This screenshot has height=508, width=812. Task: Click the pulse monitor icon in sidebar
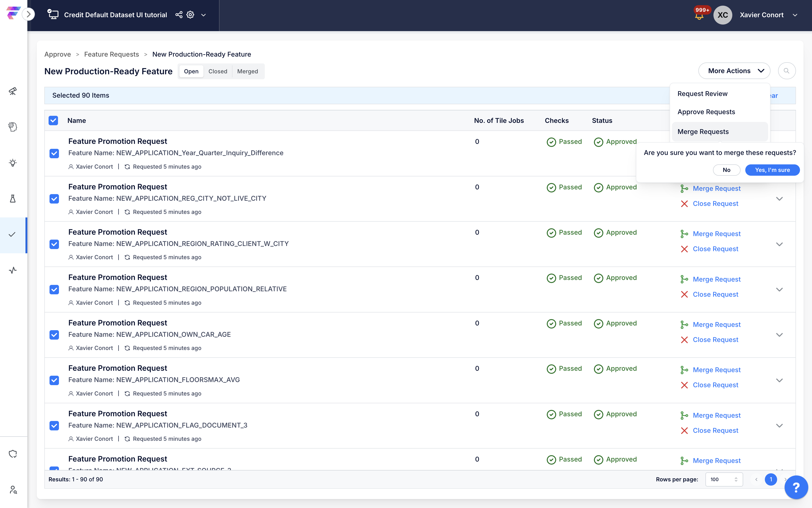13,270
